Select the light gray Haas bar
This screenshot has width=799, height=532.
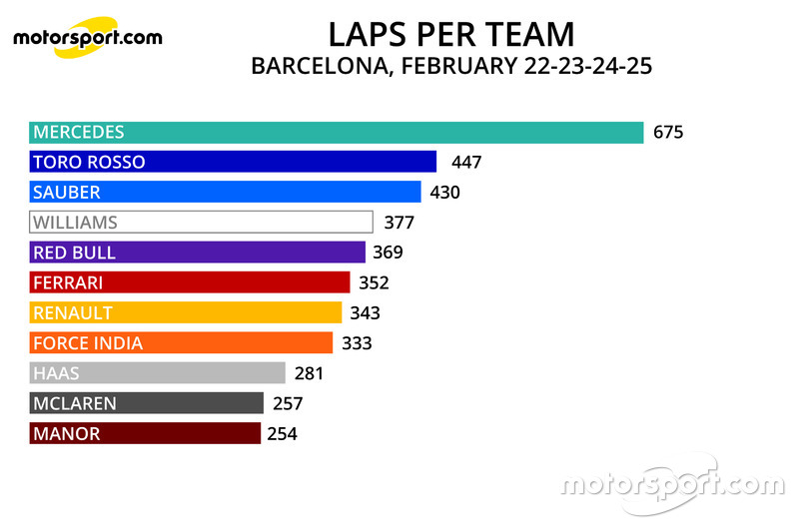click(x=158, y=373)
